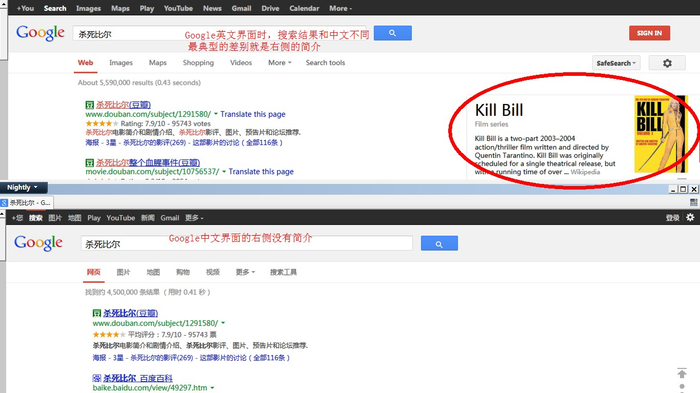700x393 pixels.
Task: Expand the More dropdown in the English black bar
Action: [341, 8]
